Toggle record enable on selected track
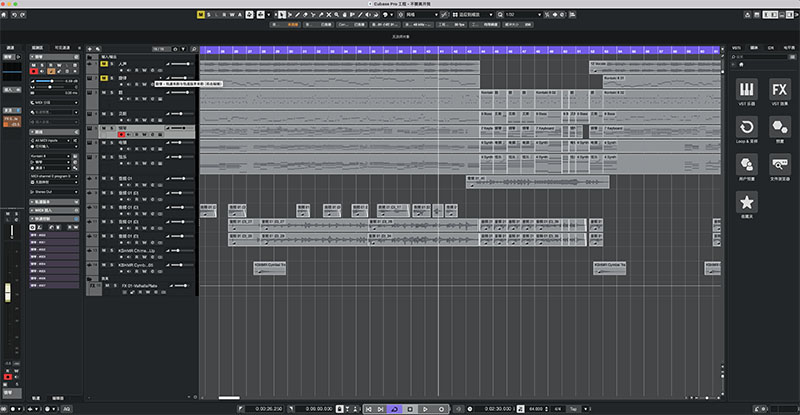This screenshot has height=415, width=800. (121, 134)
